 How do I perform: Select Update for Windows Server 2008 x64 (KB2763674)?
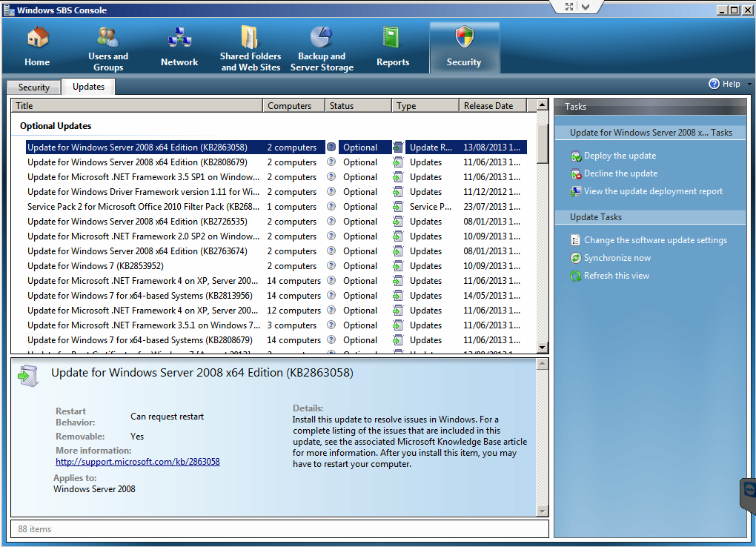(x=276, y=251)
